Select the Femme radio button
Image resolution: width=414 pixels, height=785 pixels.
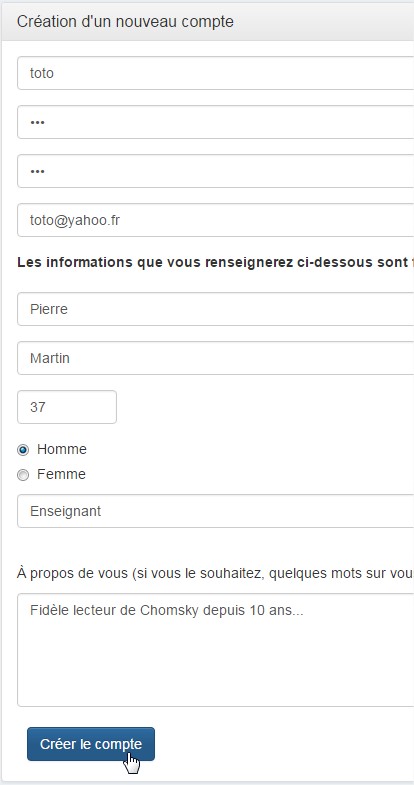coord(23,475)
